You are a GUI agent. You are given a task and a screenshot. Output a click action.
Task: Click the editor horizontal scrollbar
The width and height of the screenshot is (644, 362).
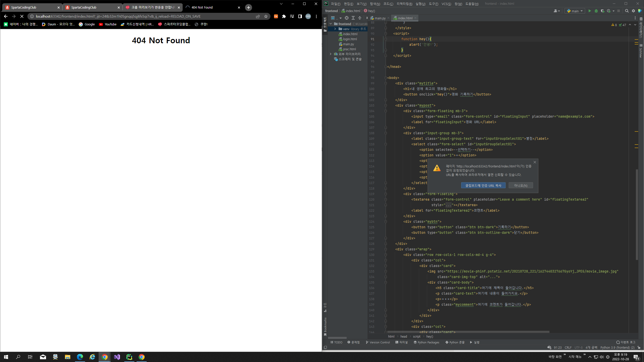click(468, 332)
